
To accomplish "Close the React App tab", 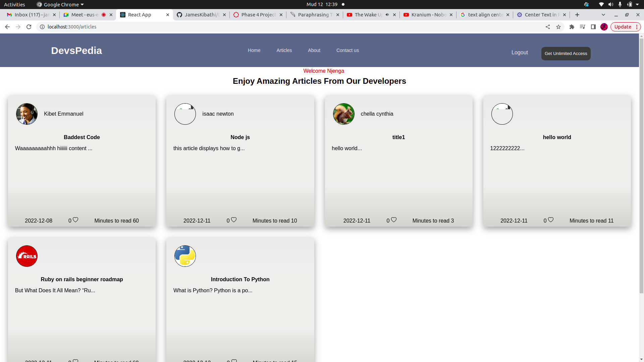I will pyautogui.click(x=168, y=15).
